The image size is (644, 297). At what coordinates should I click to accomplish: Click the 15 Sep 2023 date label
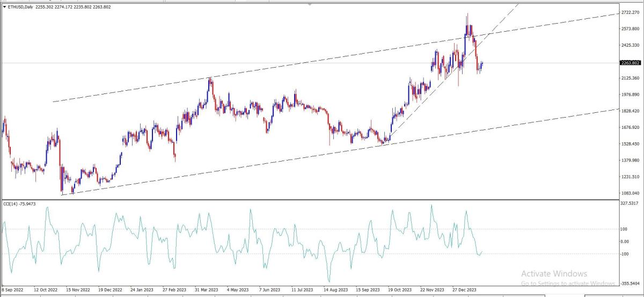368,290
